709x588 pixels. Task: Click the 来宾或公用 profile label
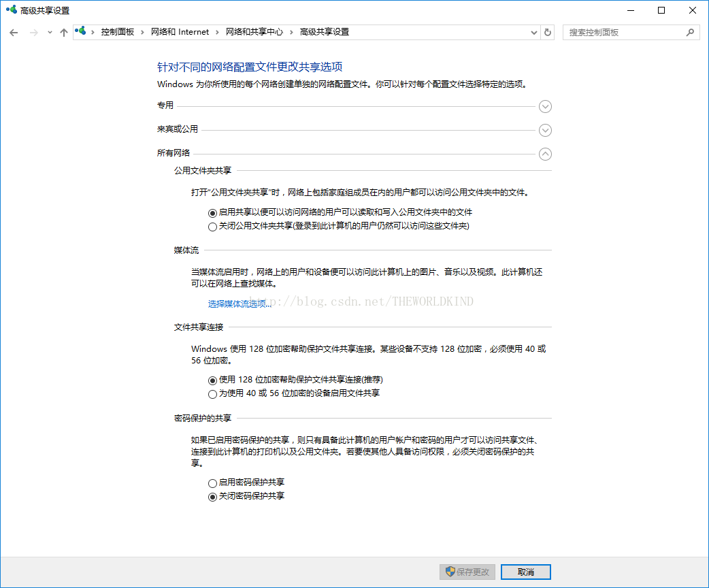177,129
